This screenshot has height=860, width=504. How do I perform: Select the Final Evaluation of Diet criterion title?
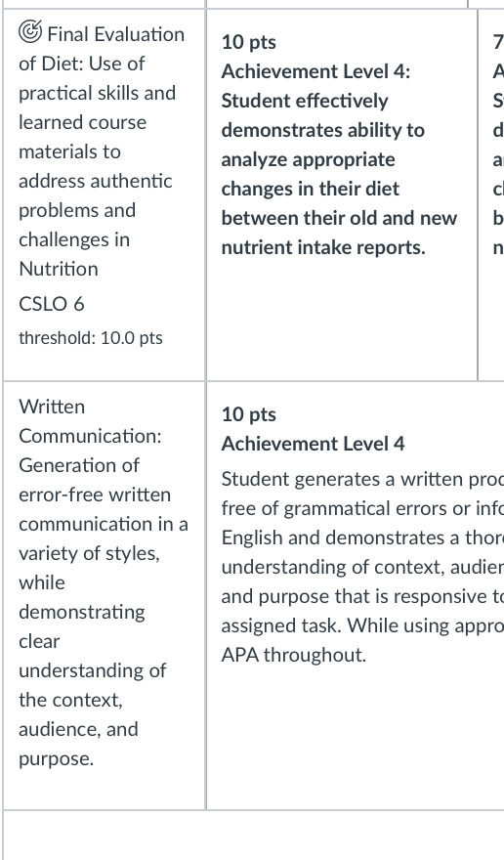tap(102, 151)
